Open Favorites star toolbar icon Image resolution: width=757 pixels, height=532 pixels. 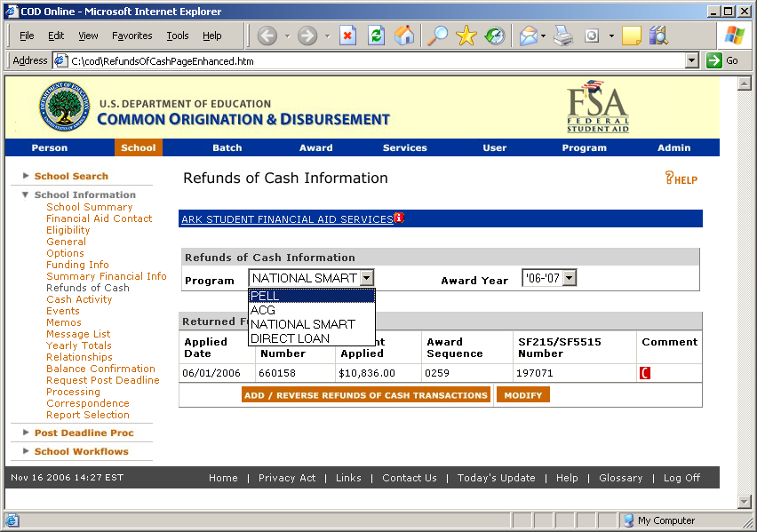(466, 36)
